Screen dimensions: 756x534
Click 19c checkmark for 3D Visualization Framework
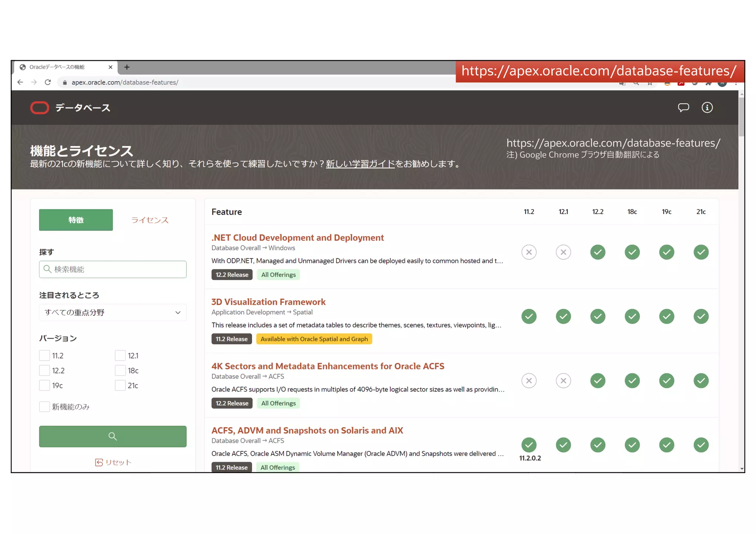point(667,316)
